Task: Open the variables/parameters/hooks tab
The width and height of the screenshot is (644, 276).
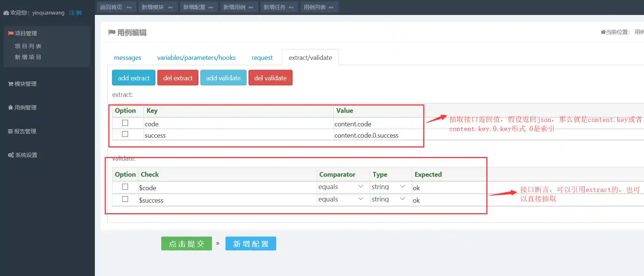Action: tap(196, 58)
